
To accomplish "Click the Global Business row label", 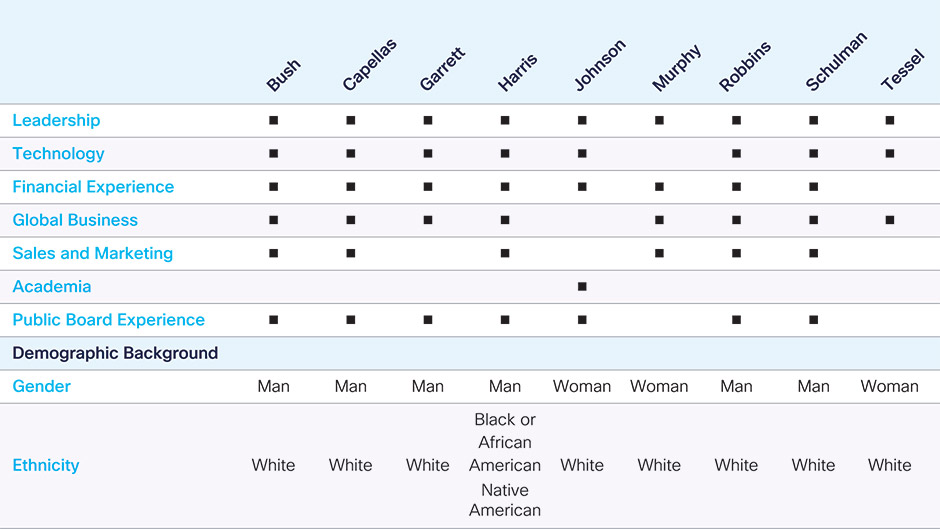I will click(x=75, y=220).
